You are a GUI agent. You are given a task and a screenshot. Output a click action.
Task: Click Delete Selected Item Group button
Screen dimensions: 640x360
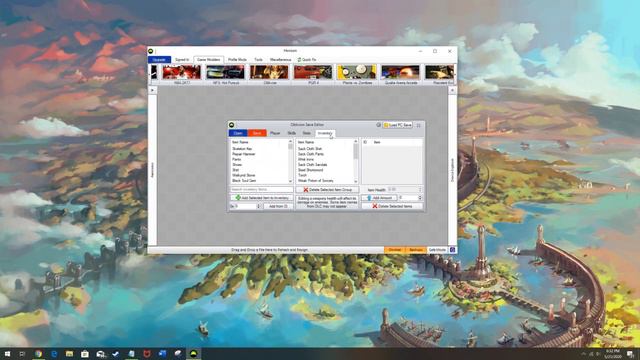coord(327,190)
